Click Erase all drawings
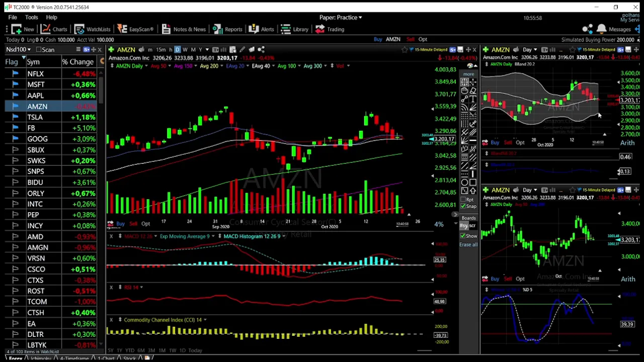The width and height of the screenshot is (644, 362). point(468,244)
